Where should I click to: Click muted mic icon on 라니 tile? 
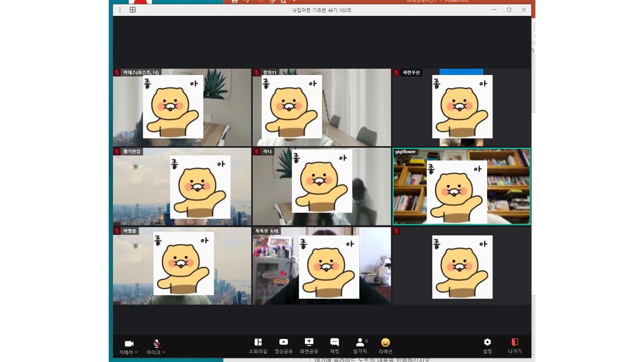click(x=256, y=152)
